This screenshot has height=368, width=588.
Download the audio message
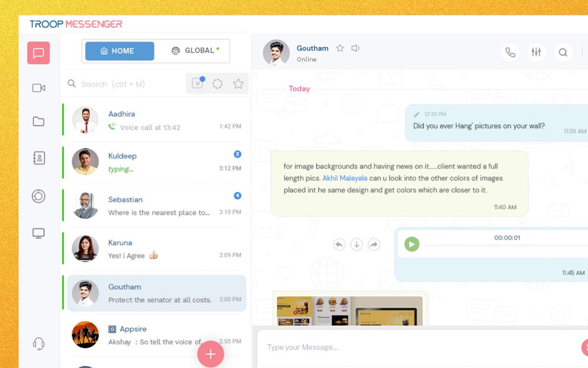[357, 245]
